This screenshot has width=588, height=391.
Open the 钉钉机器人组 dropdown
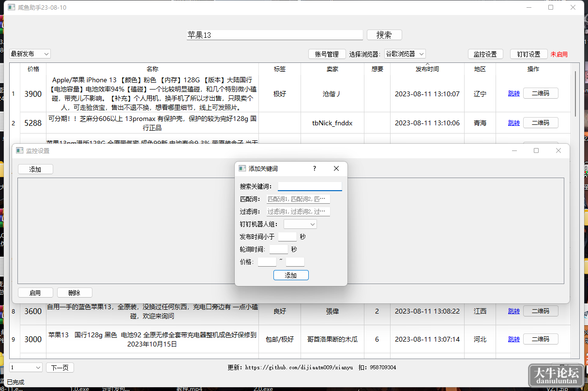[300, 224]
